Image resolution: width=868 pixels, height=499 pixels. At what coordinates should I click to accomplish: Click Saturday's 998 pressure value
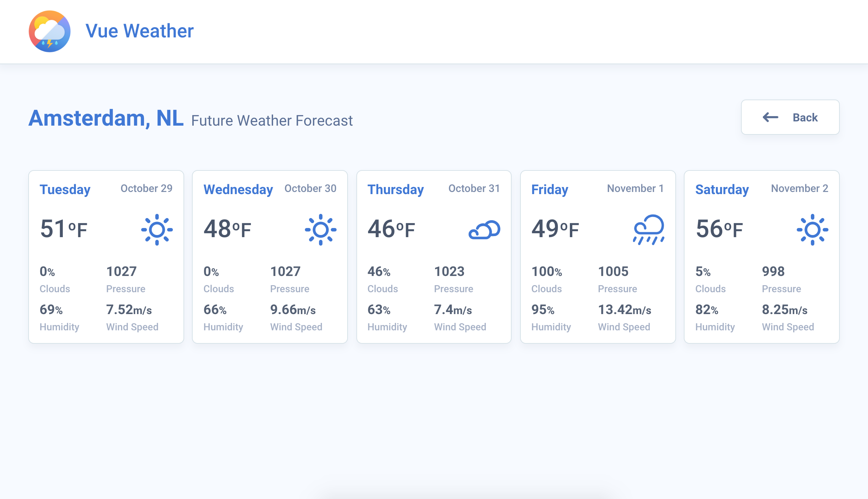(x=773, y=271)
